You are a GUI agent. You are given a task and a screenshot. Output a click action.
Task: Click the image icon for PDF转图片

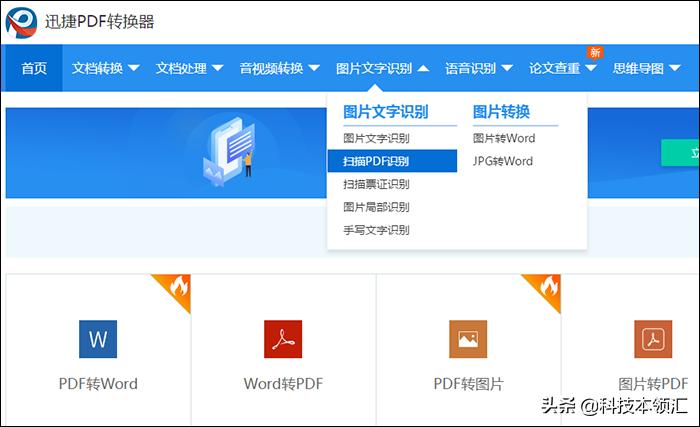tap(468, 339)
